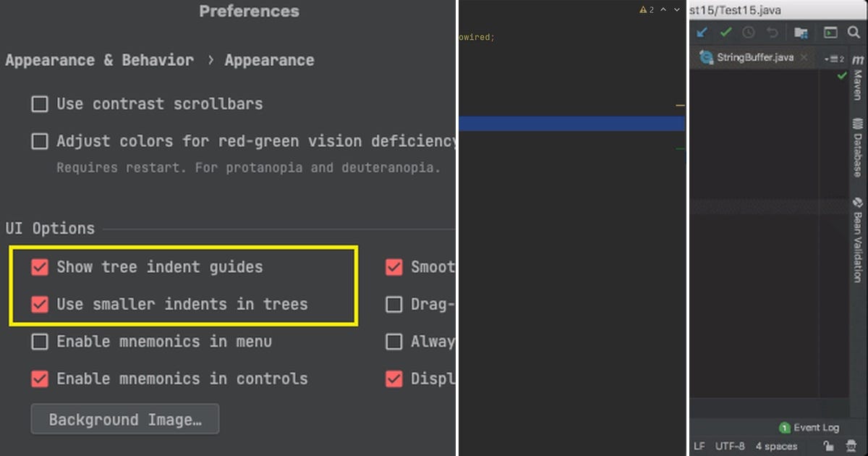Open the line separator selector showing LF
868x456 pixels.
[699, 446]
